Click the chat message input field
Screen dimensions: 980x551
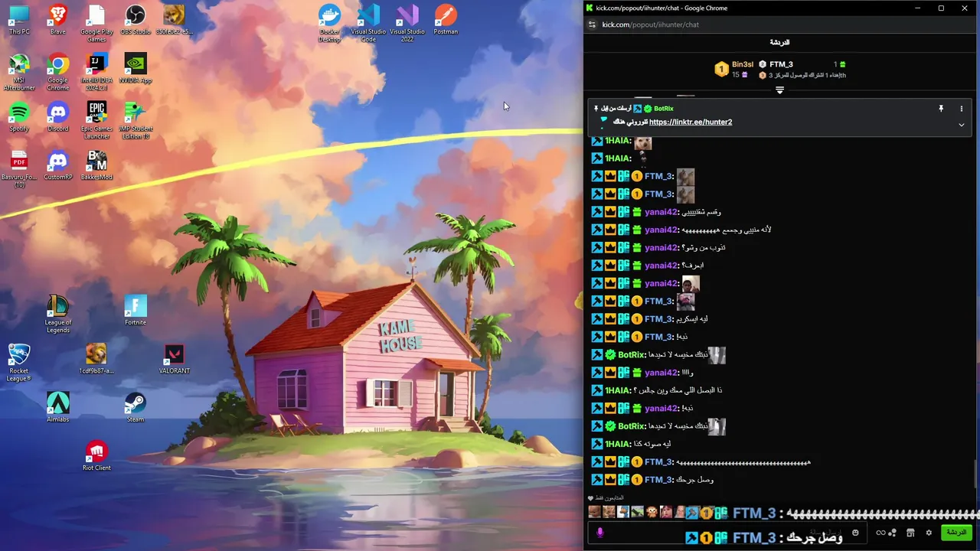727,533
